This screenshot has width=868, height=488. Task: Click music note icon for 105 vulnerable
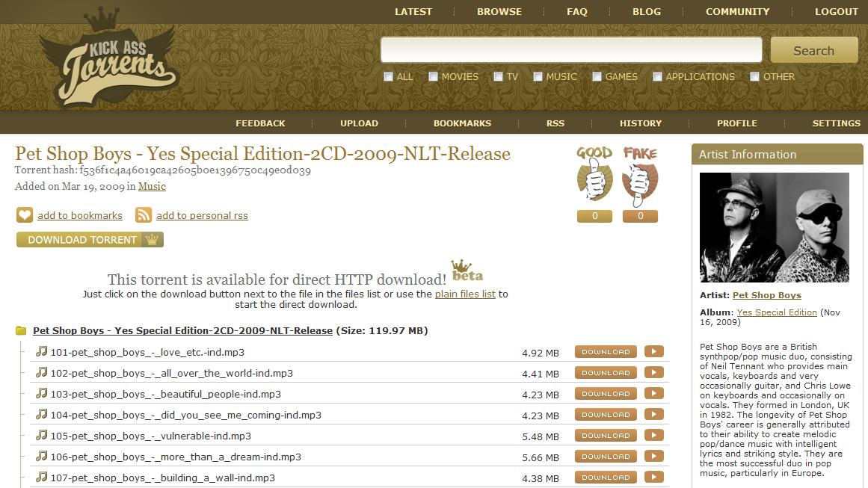click(42, 435)
